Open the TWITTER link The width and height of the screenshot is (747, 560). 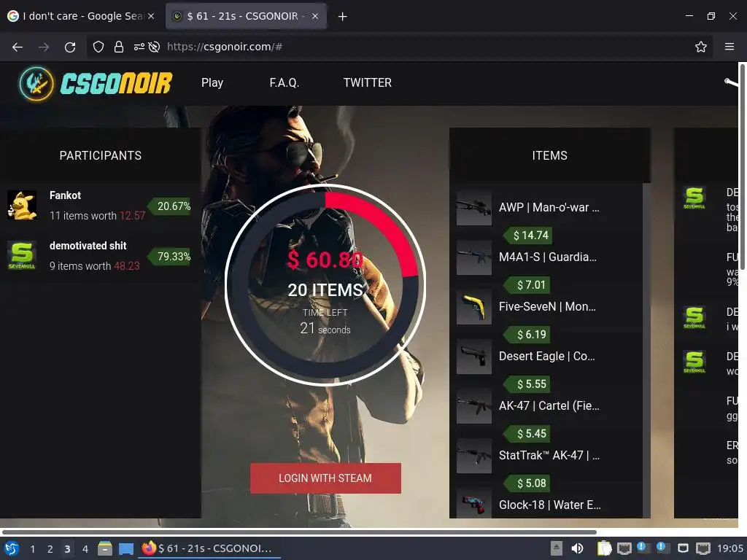(368, 83)
